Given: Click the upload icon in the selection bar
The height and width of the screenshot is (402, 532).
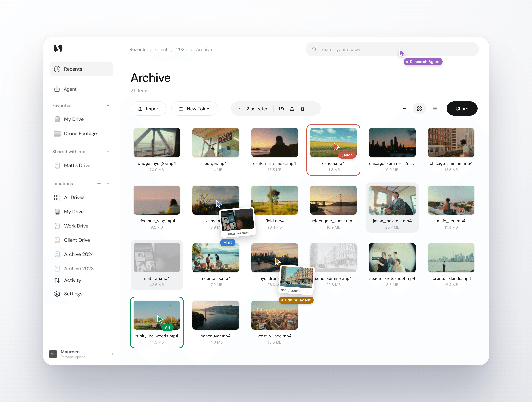Looking at the screenshot, I should (292, 109).
